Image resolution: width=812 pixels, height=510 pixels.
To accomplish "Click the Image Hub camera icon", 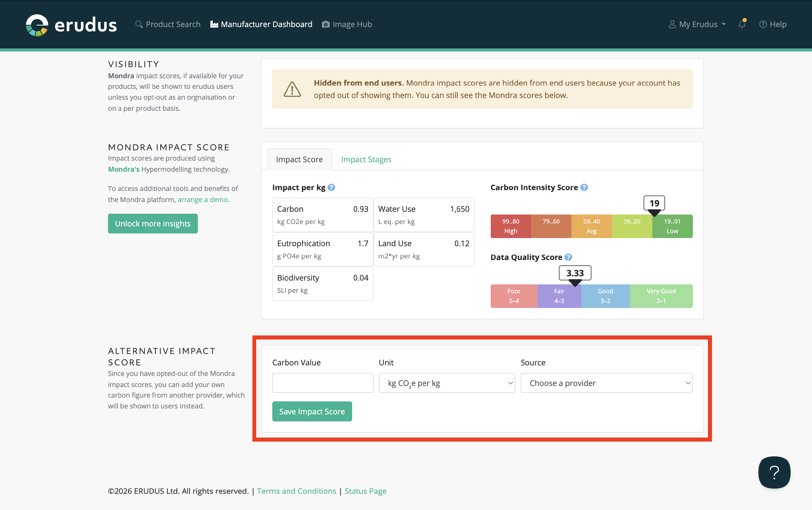I will click(326, 24).
